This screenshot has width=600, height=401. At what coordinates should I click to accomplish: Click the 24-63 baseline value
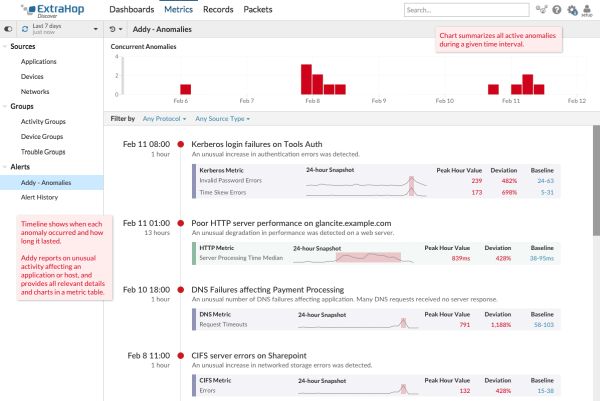tap(545, 181)
